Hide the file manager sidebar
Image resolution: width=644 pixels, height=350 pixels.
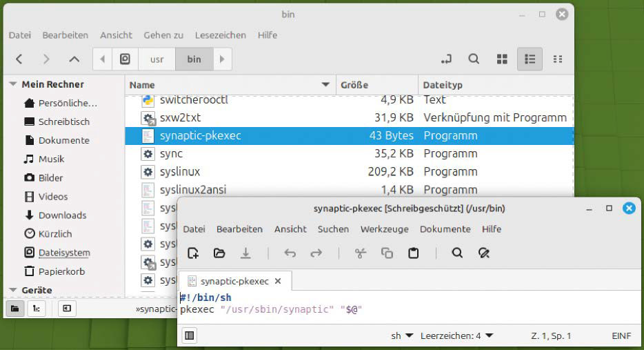tap(67, 309)
